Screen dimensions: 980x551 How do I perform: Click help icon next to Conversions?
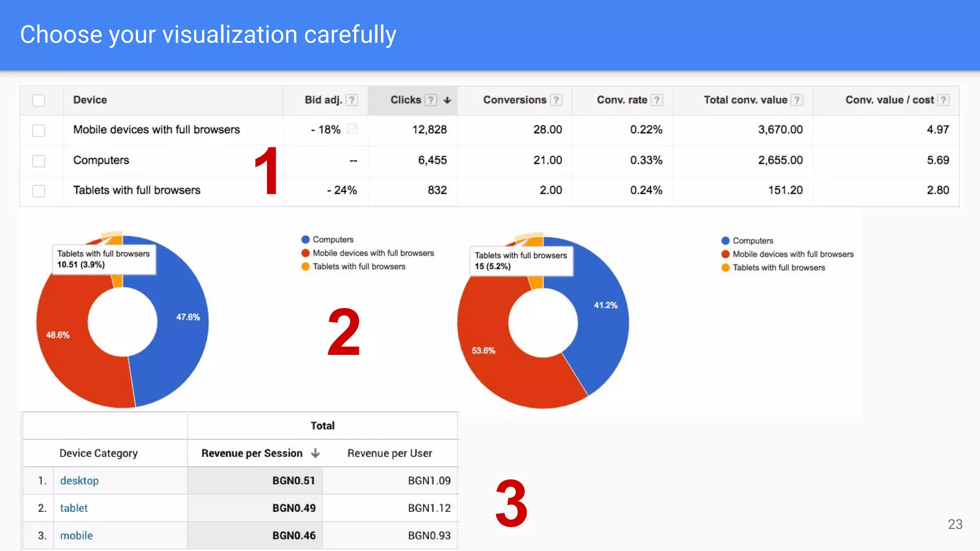[x=556, y=100]
